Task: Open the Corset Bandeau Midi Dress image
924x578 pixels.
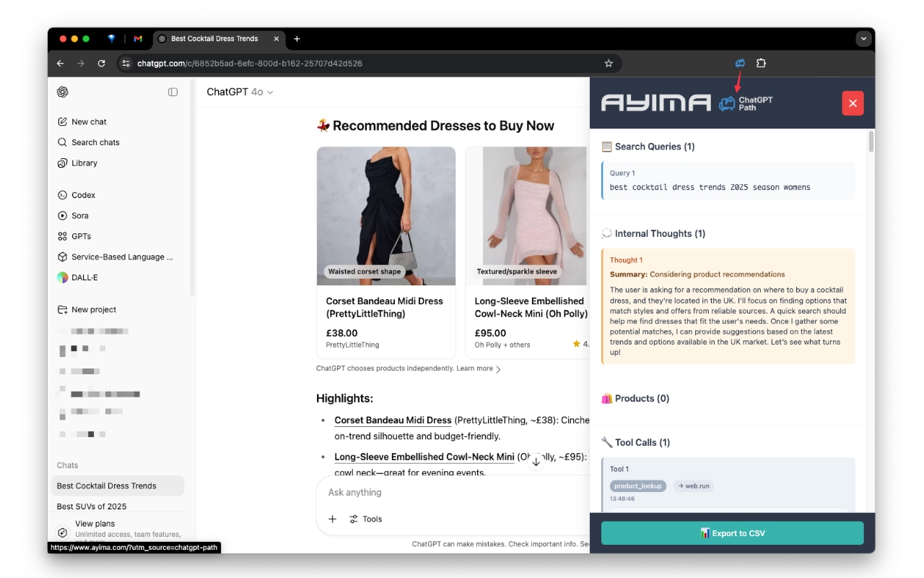Action: (x=386, y=216)
